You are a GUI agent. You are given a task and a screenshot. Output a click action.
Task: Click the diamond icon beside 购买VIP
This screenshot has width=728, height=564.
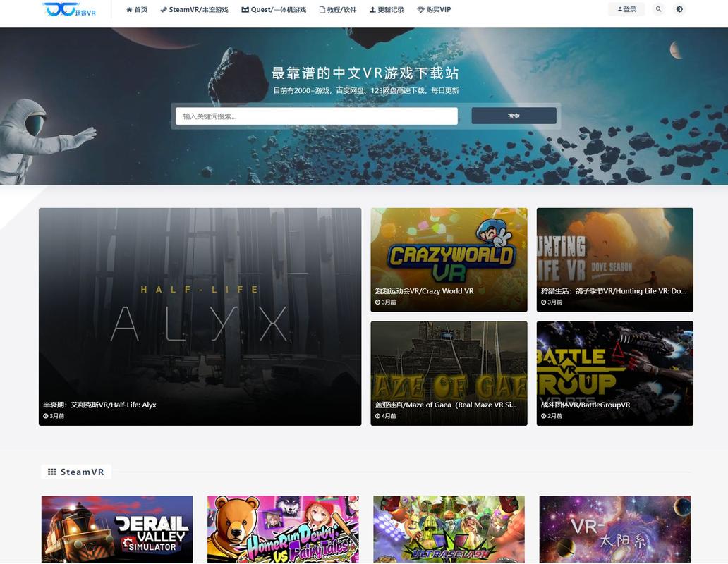420,9
